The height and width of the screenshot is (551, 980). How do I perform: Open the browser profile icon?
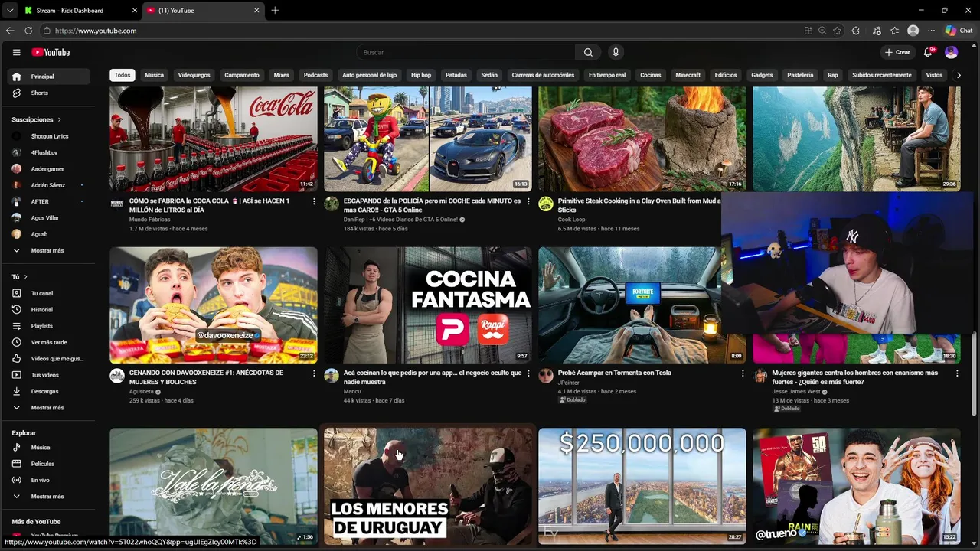click(913, 31)
